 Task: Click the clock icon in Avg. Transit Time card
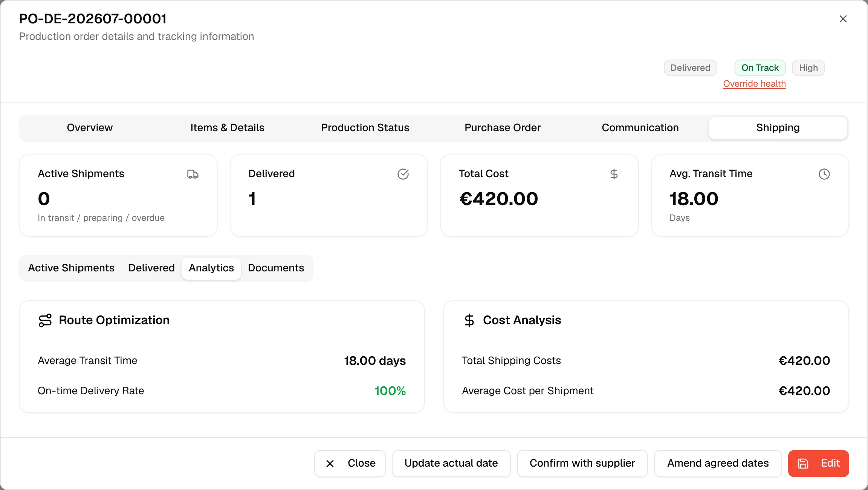coord(824,174)
